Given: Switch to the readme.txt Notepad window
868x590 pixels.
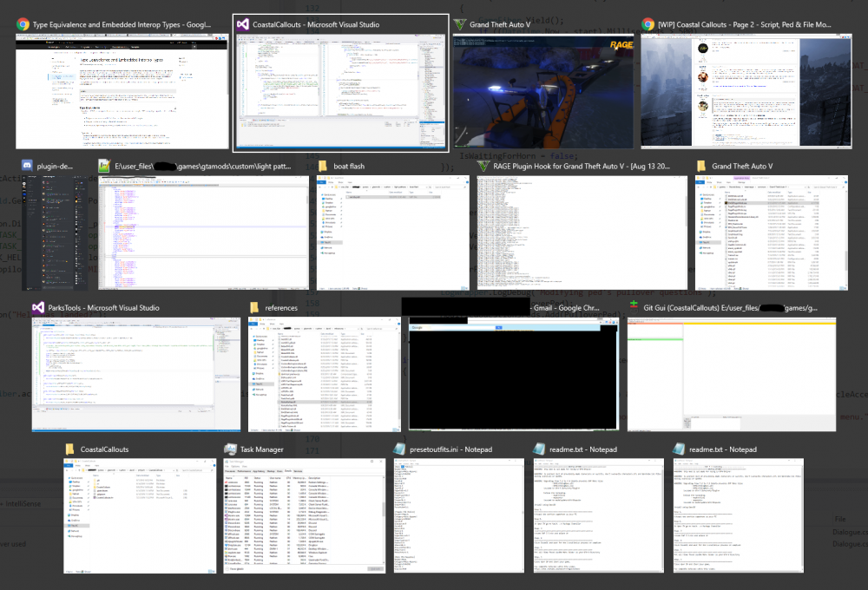Looking at the screenshot, I should (598, 516).
